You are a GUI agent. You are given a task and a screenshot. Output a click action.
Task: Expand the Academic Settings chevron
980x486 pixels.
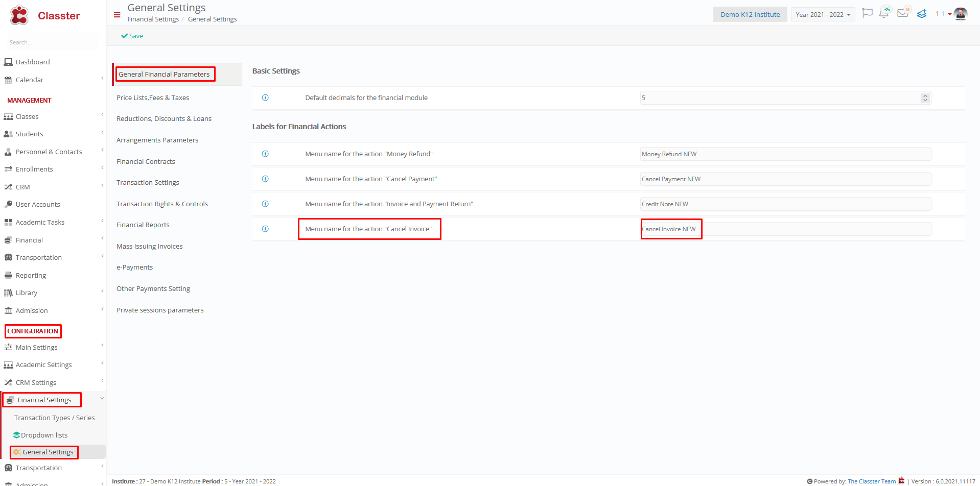tap(102, 363)
